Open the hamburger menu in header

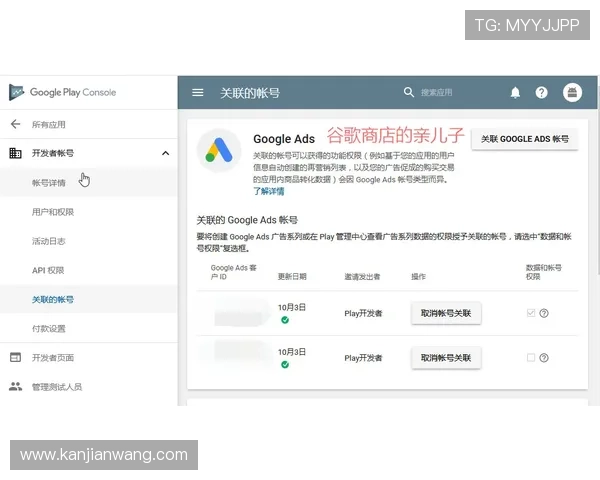tap(197, 93)
